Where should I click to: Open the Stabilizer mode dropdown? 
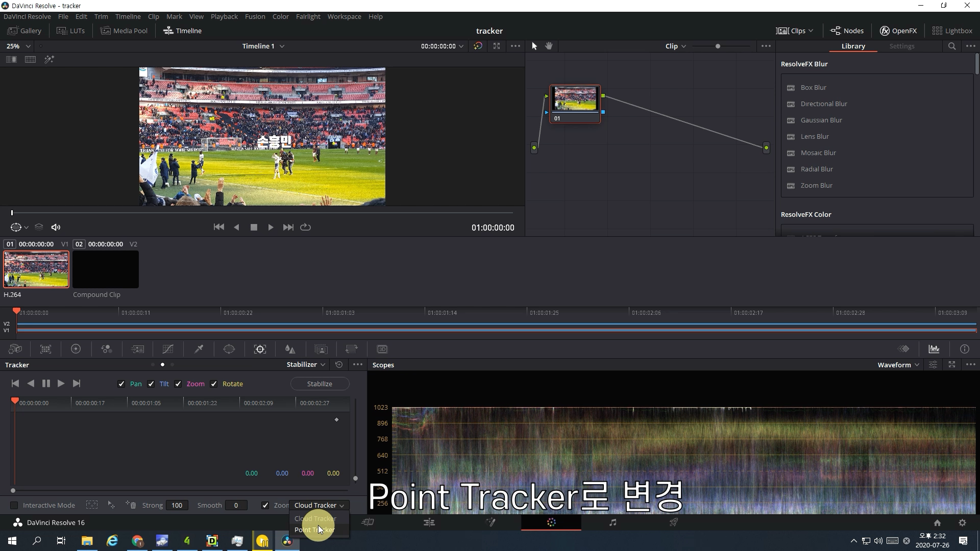coord(306,364)
